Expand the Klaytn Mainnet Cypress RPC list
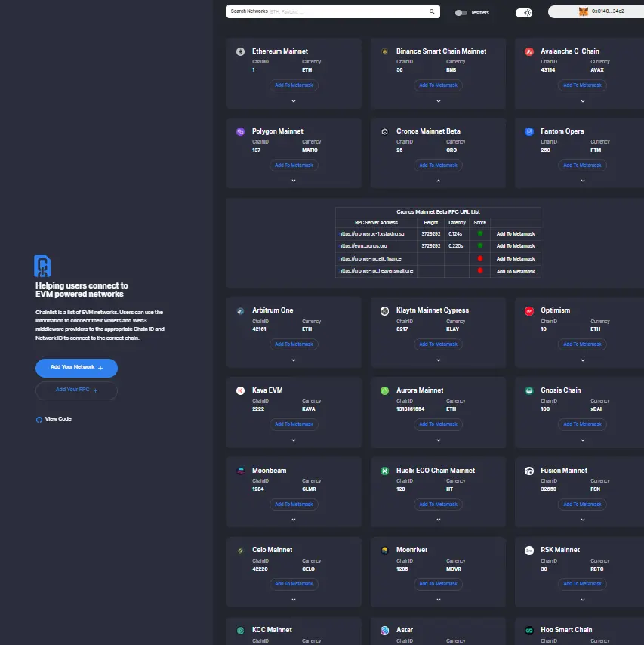The image size is (644, 645). pyautogui.click(x=439, y=360)
